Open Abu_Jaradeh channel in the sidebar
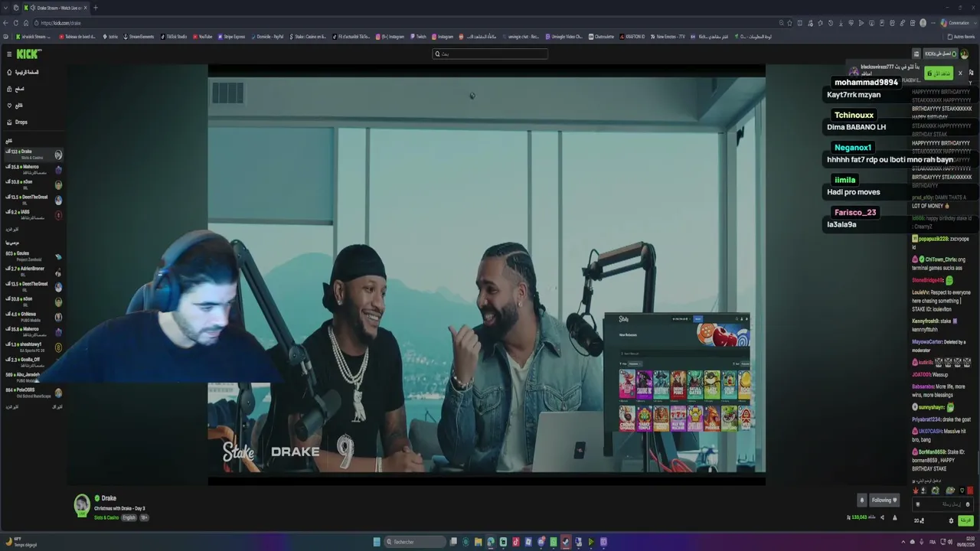The width and height of the screenshot is (980, 551). (x=34, y=377)
